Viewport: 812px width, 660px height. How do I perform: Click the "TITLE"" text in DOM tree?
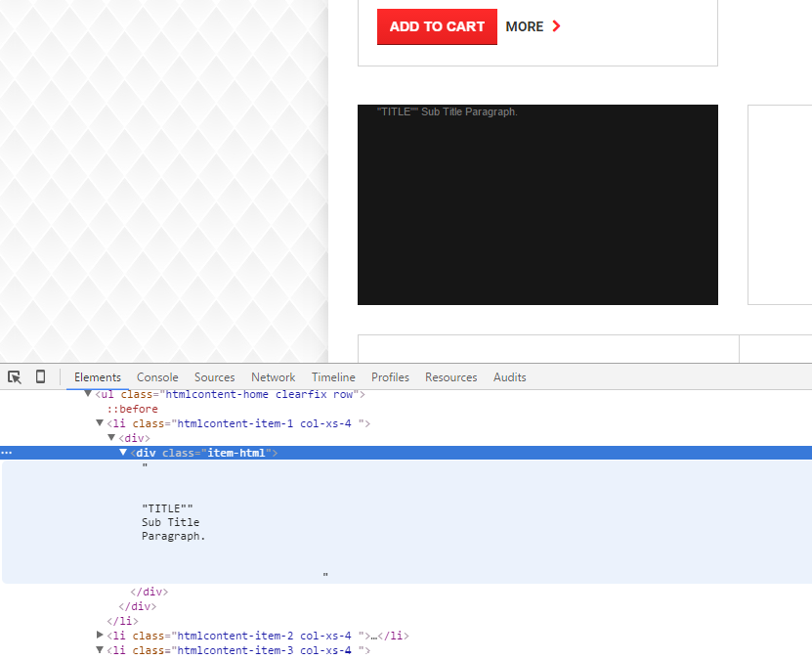pyautogui.click(x=167, y=508)
